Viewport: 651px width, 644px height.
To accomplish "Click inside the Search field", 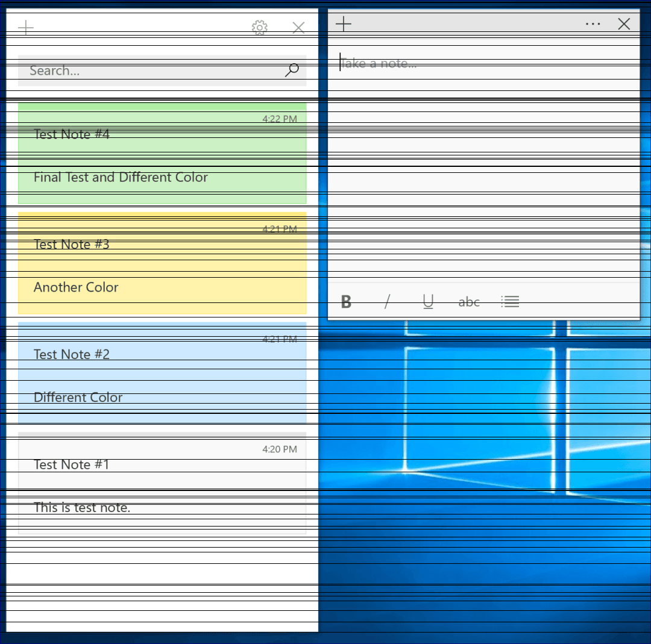I will point(121,70).
